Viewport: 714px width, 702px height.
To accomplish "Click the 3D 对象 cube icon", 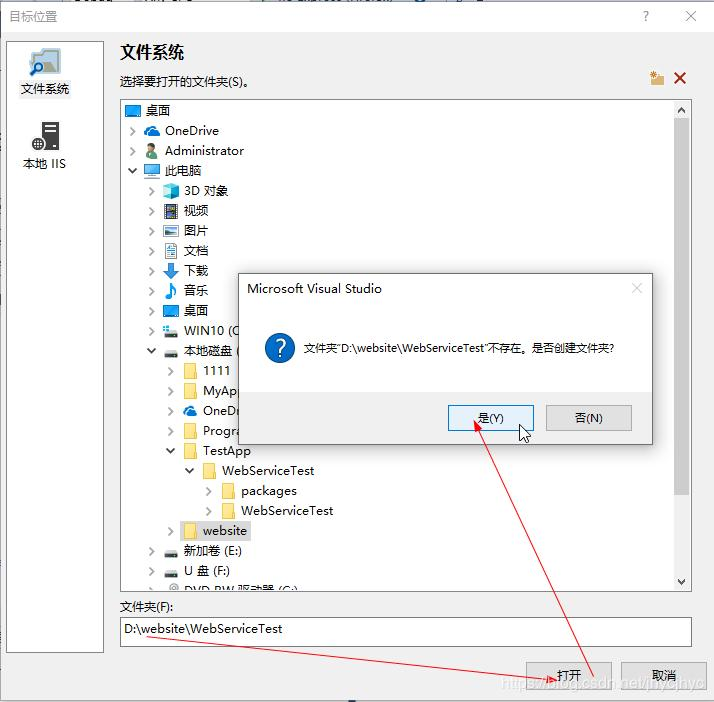I will pyautogui.click(x=171, y=191).
